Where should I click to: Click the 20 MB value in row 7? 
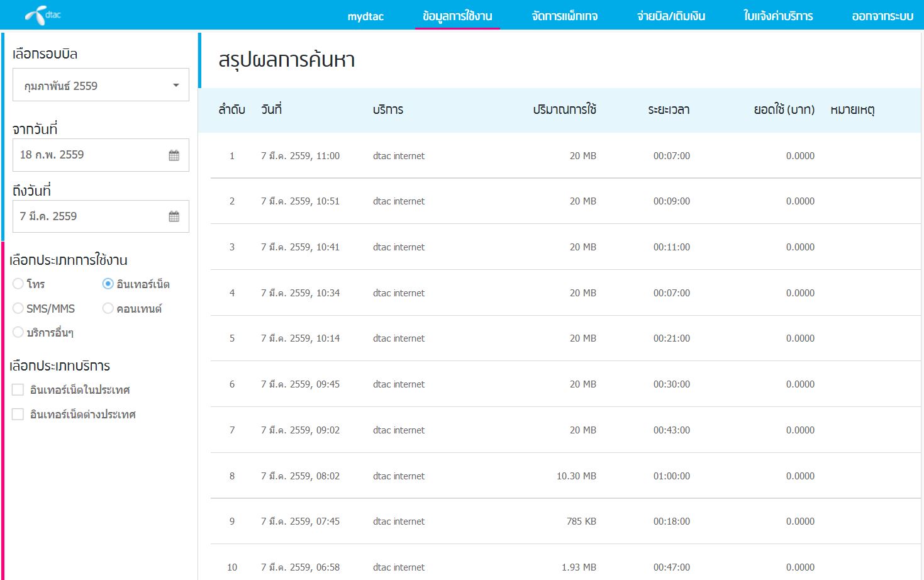[583, 430]
